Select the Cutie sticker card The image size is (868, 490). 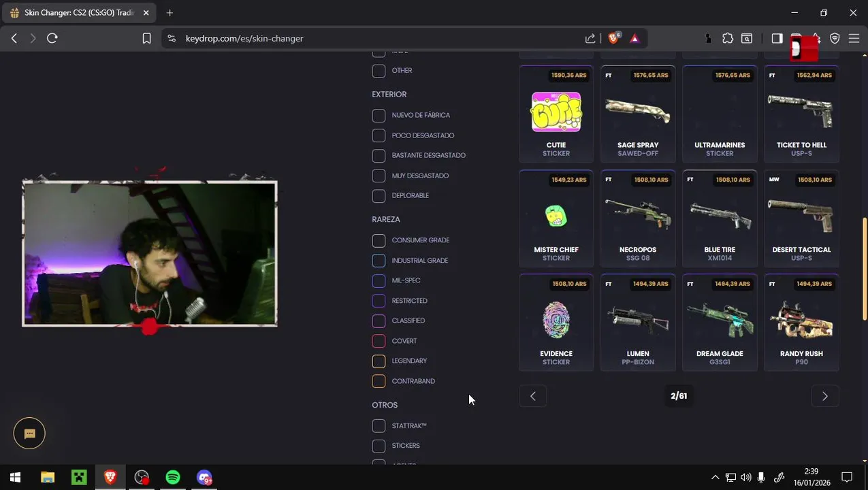(556, 114)
